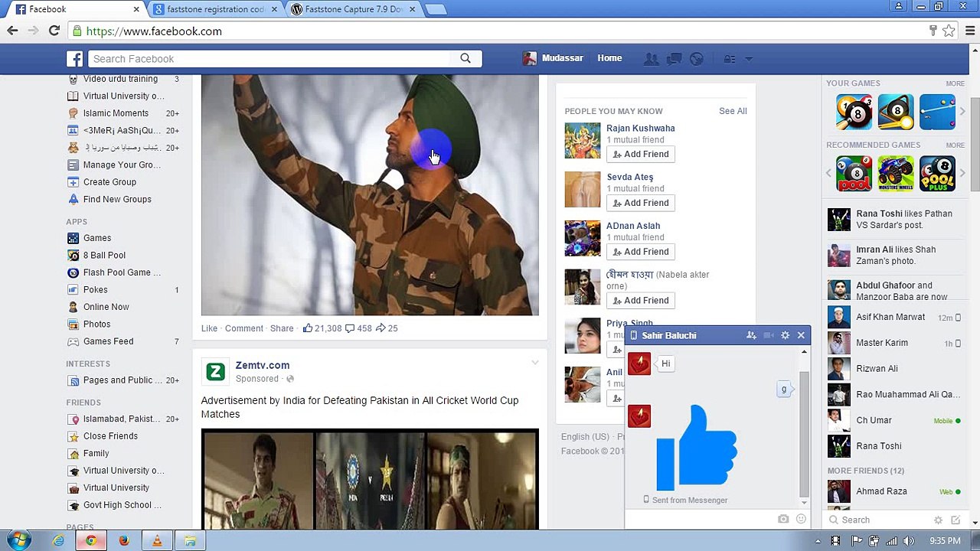Viewport: 980px width, 551px height.
Task: Show the next games in Your Games
Action: [x=962, y=112]
